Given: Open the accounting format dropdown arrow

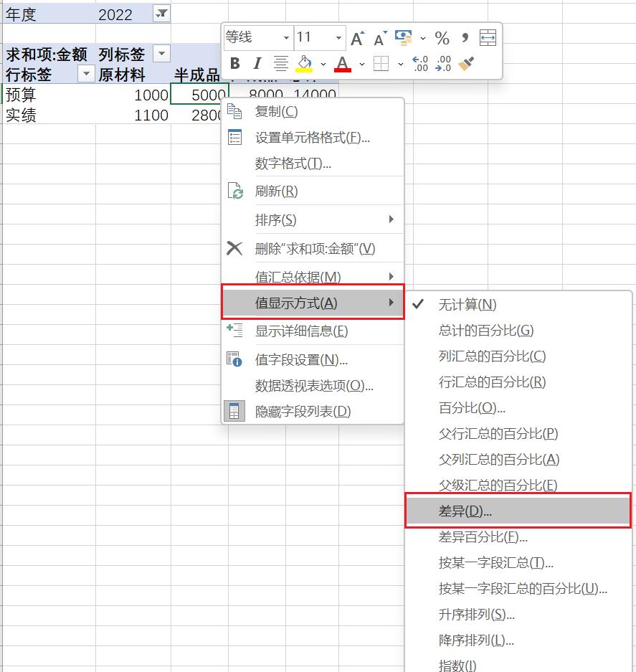Looking at the screenshot, I should click(x=423, y=38).
